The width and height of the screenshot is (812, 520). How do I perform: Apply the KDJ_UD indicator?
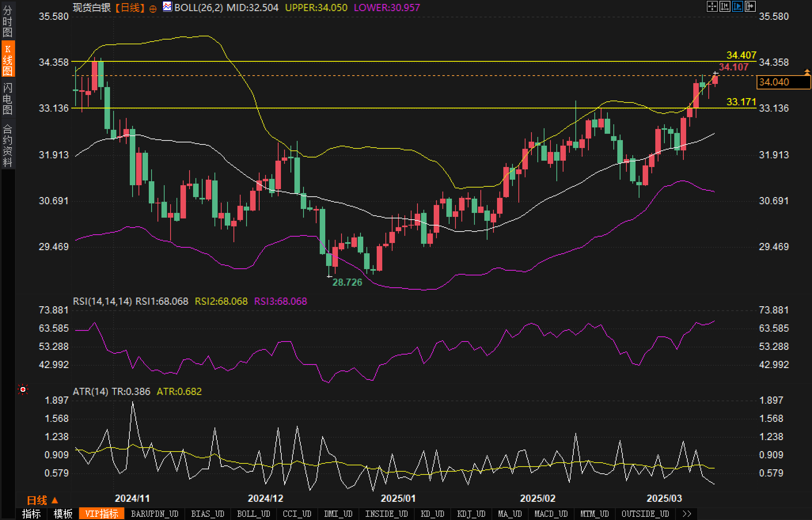tap(471, 514)
